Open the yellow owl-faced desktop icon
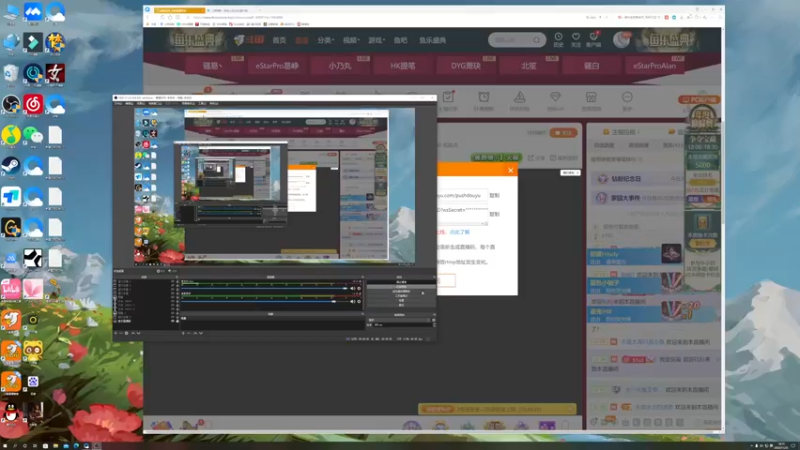The image size is (800, 450). coord(33,351)
